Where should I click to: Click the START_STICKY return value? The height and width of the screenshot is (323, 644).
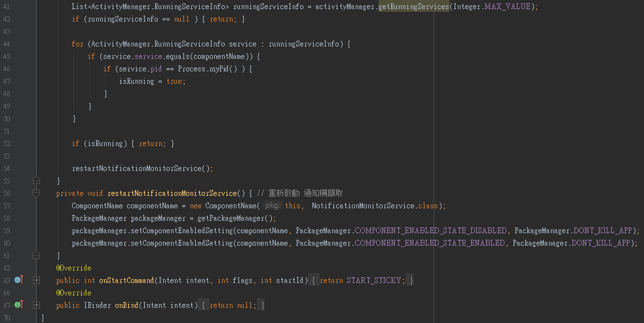[x=373, y=280]
